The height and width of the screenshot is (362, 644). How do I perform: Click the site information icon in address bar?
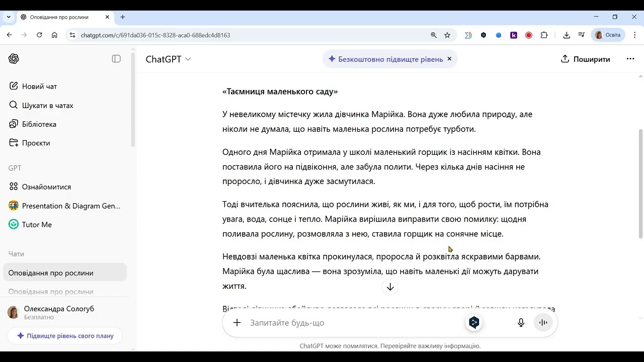pyautogui.click(x=72, y=35)
